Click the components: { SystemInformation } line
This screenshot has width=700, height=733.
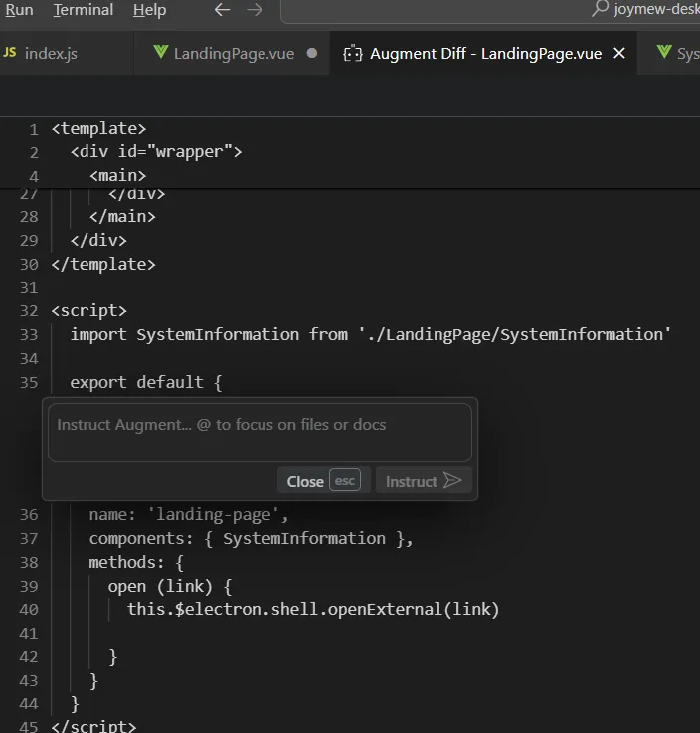click(251, 538)
